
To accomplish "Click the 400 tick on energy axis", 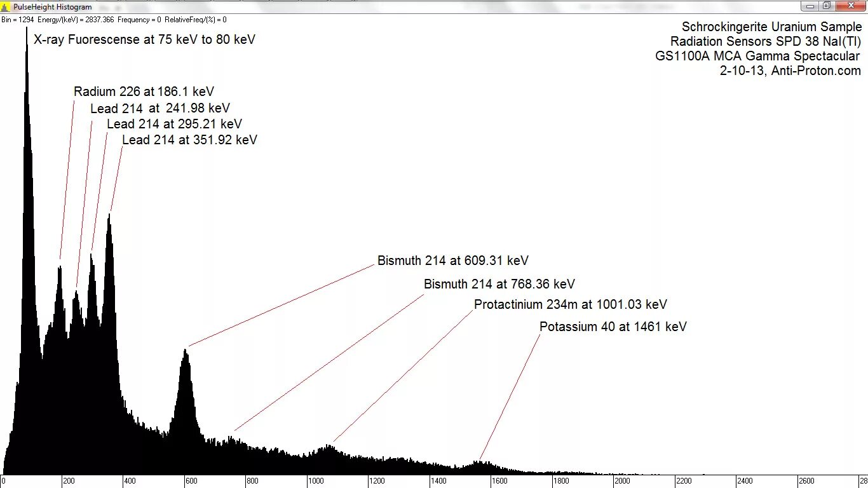I will (x=129, y=481).
